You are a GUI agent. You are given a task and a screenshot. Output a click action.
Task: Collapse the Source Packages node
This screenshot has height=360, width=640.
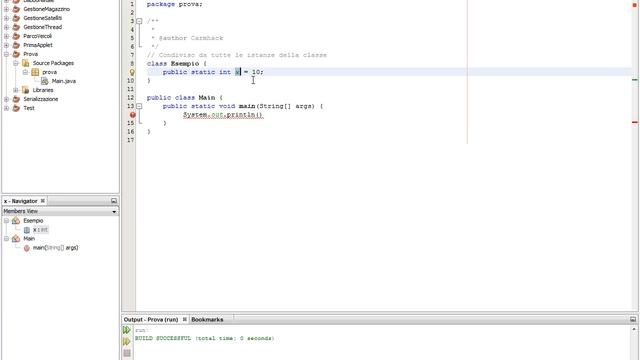(x=16, y=63)
